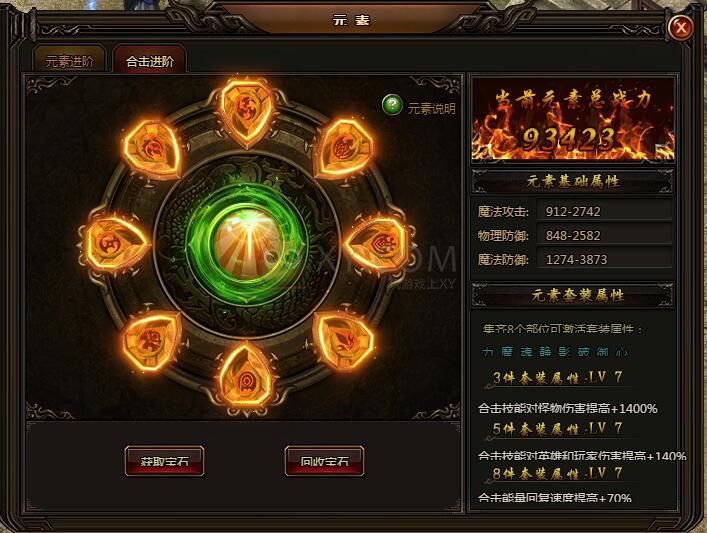
Task: Click the 回收宝石 button
Action: pyautogui.click(x=325, y=461)
